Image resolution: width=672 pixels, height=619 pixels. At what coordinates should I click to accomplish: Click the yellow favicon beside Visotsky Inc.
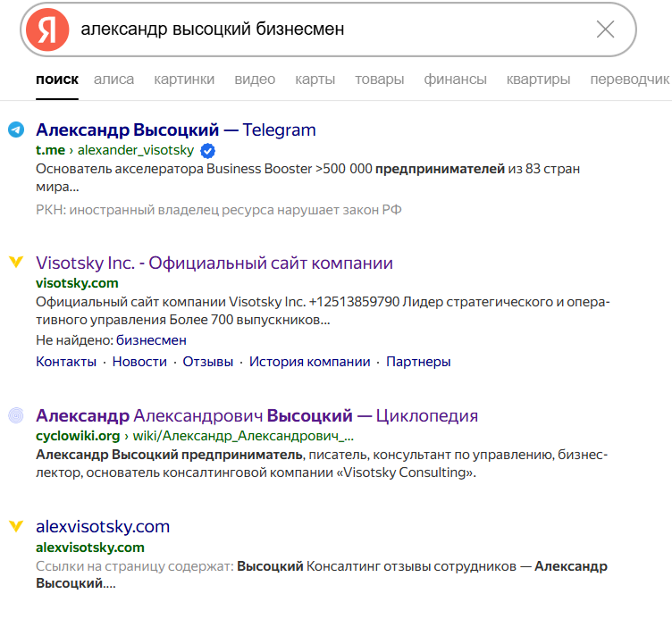point(16,263)
